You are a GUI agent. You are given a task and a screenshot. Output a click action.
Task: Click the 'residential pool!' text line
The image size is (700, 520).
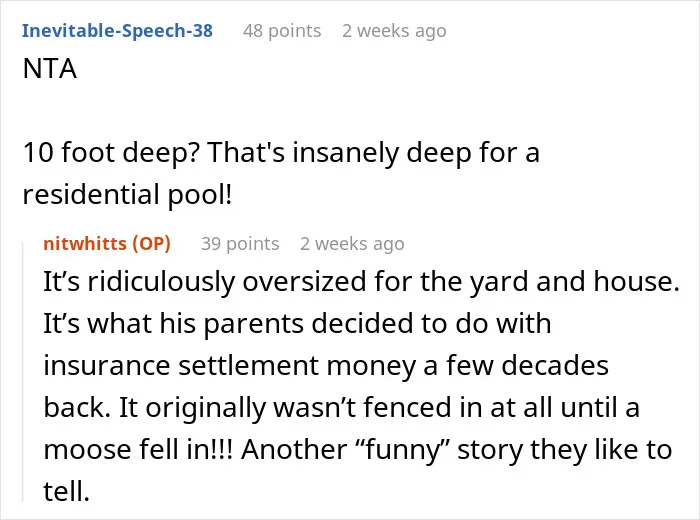[x=127, y=195]
